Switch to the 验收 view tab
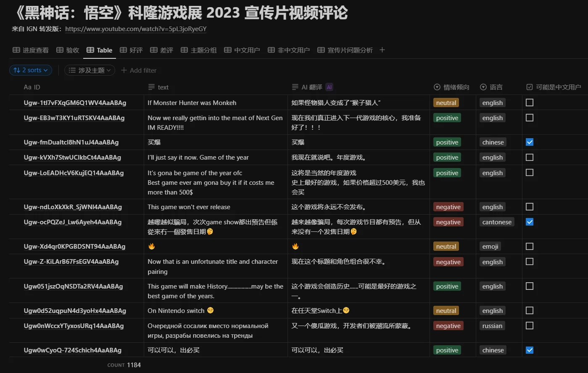The image size is (588, 373). coord(68,50)
